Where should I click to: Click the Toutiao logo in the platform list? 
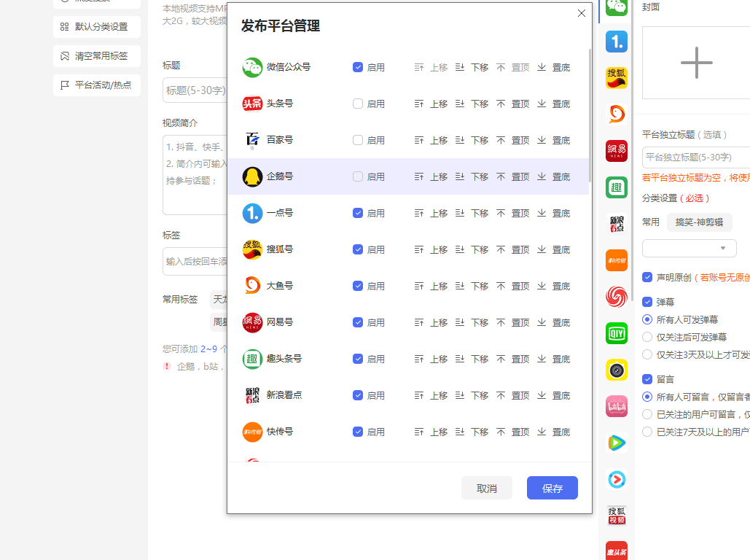click(x=252, y=104)
